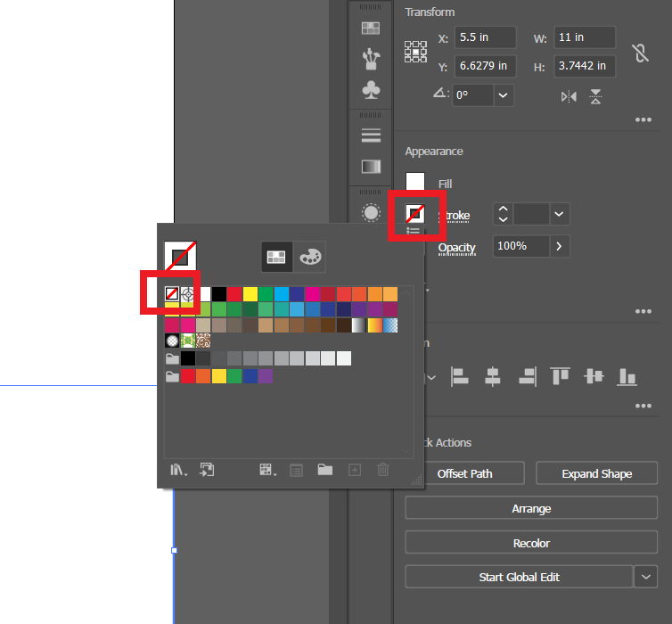
Task: Select the Grays color group folder
Action: click(172, 358)
